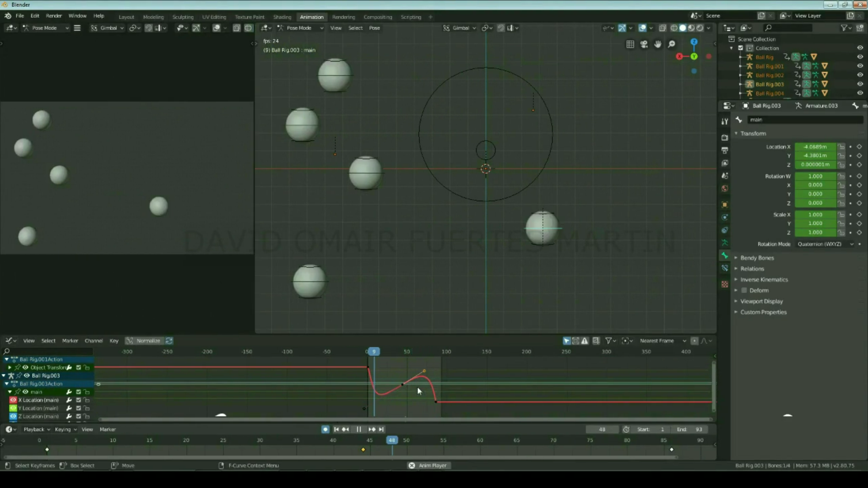Screen dimensions: 868x488
Task: Click the End frame field
Action: pos(690,429)
